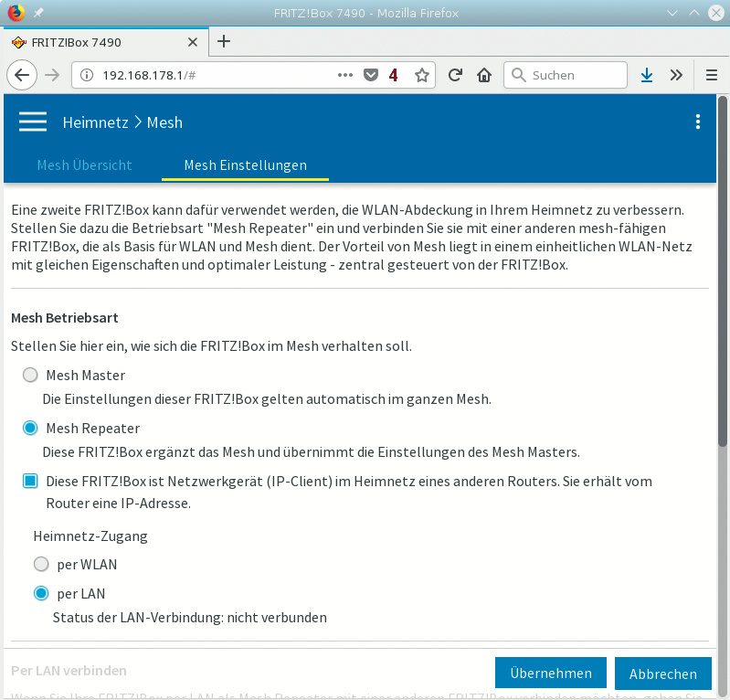
Task: Toggle the pin icon in the title bar
Action: tap(38, 13)
